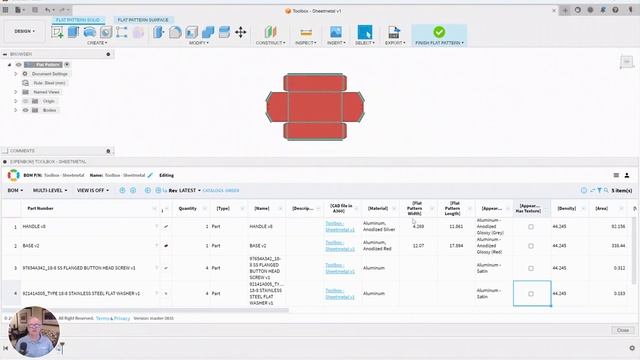Select the Create Sketch tool
Image resolution: width=640 pixels, height=360 pixels.
pos(57,32)
